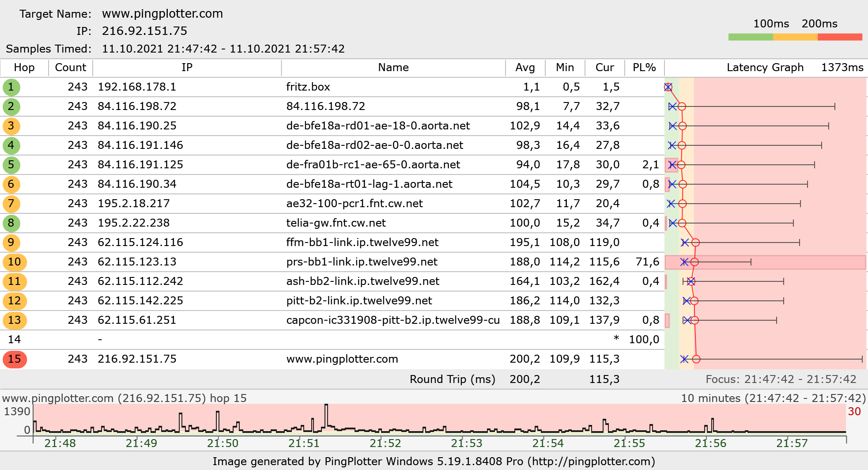Click the Name column header
This screenshot has height=470, width=868.
[393, 68]
